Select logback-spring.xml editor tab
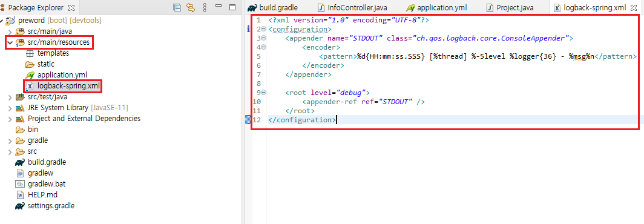The width and height of the screenshot is (644, 224). coord(595,7)
